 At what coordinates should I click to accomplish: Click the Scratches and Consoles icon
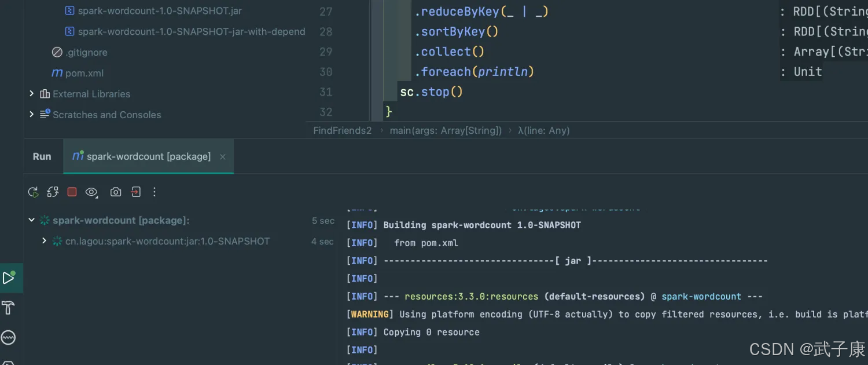[45, 115]
